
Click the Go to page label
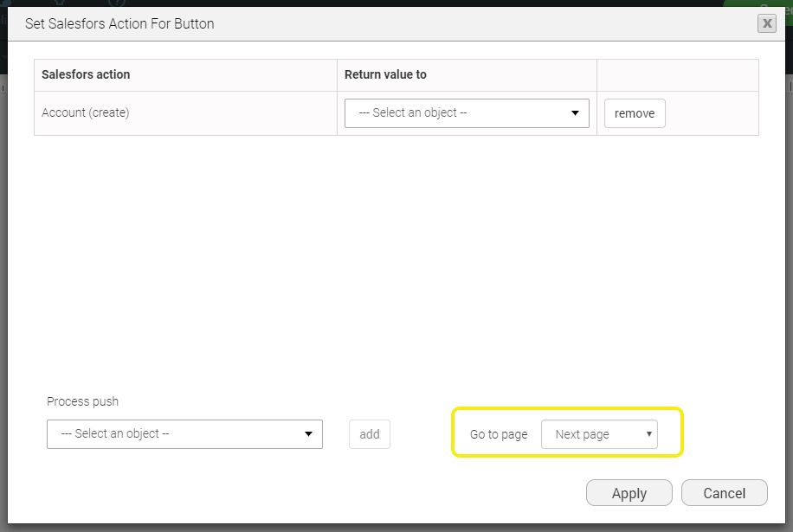point(499,434)
